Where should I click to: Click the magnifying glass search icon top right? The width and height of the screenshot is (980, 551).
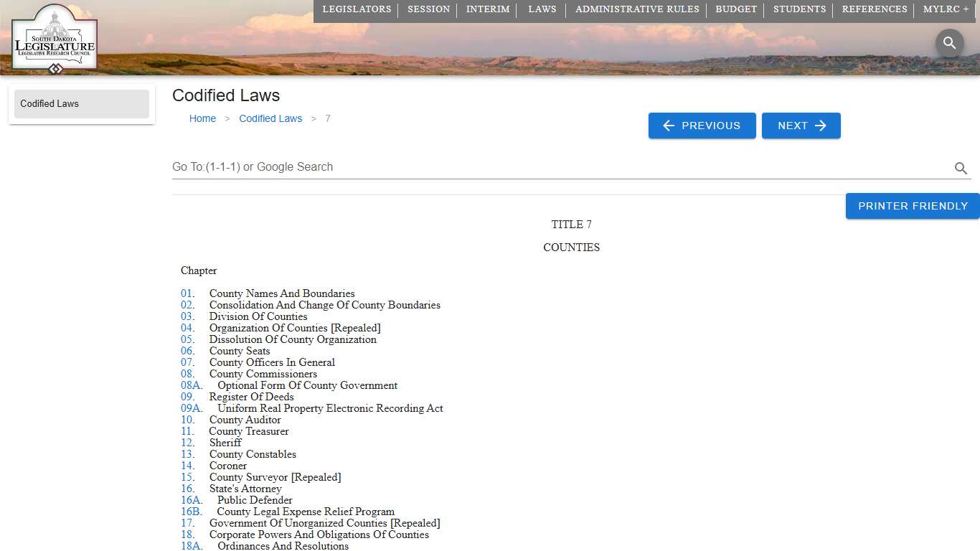[x=949, y=43]
